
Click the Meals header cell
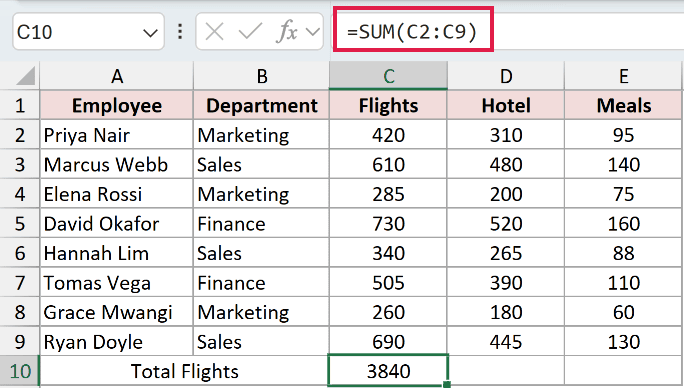click(624, 106)
